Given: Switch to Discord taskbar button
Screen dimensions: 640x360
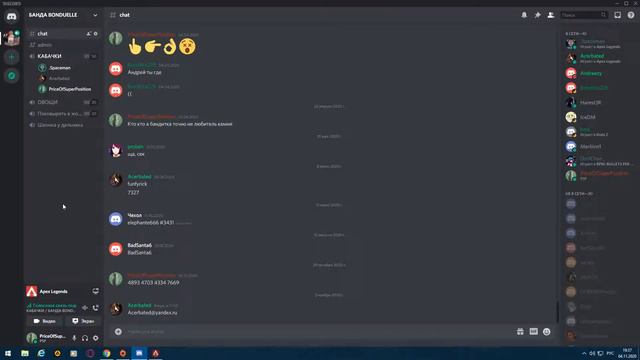Looking at the screenshot, I should [139, 353].
